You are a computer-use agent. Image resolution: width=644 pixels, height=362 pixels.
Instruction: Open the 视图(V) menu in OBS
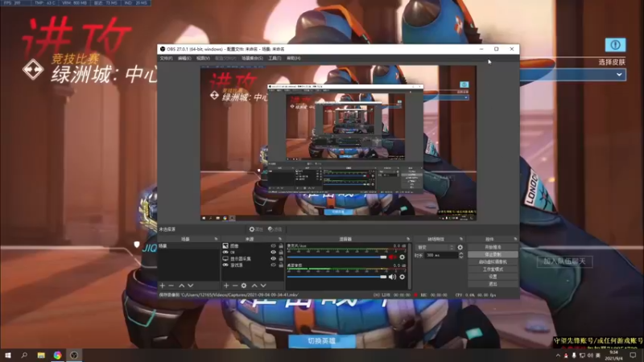pyautogui.click(x=203, y=58)
